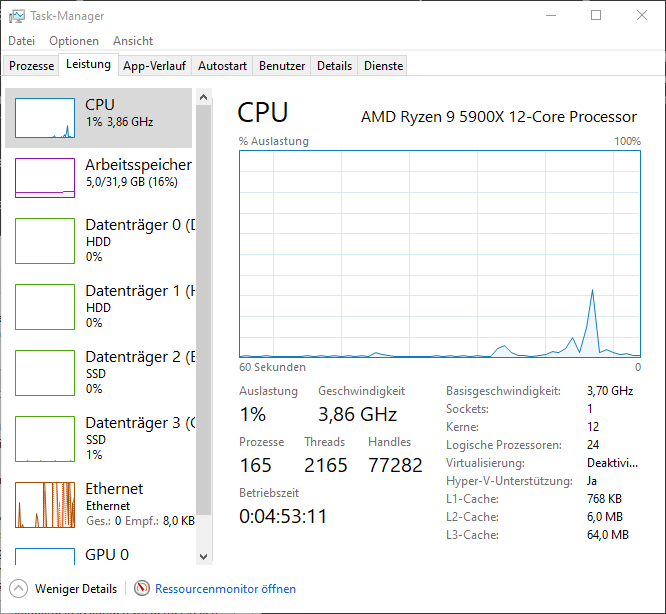Open the Ansicht menu

tap(133, 41)
